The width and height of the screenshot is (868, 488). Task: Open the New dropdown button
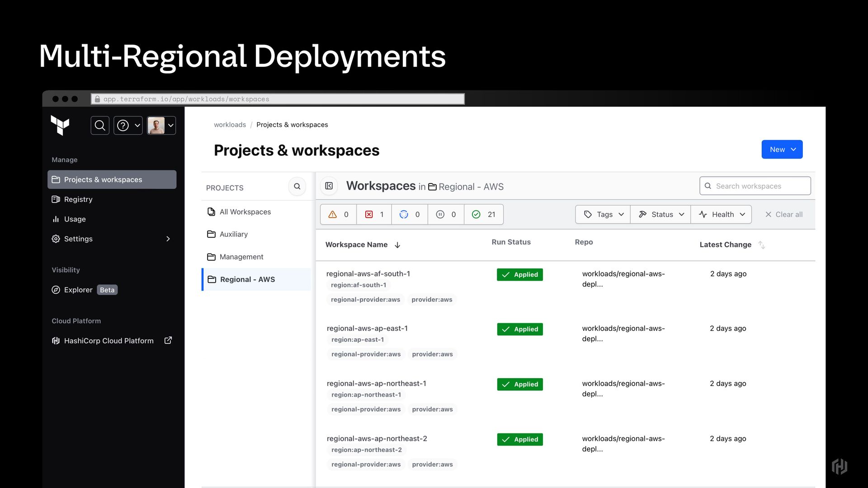[782, 150]
